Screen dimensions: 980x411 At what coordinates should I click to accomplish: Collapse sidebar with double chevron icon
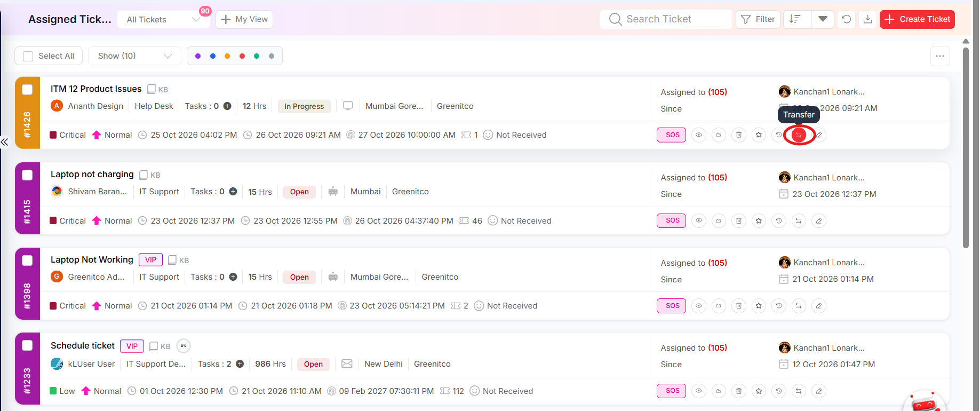(x=4, y=142)
